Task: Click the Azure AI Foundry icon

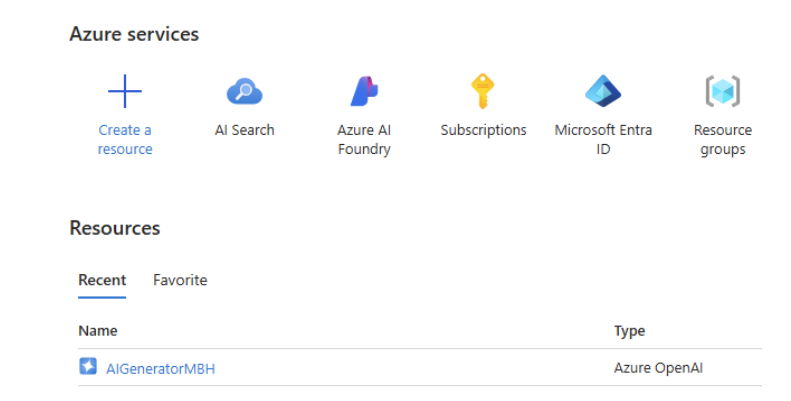Action: tap(364, 93)
